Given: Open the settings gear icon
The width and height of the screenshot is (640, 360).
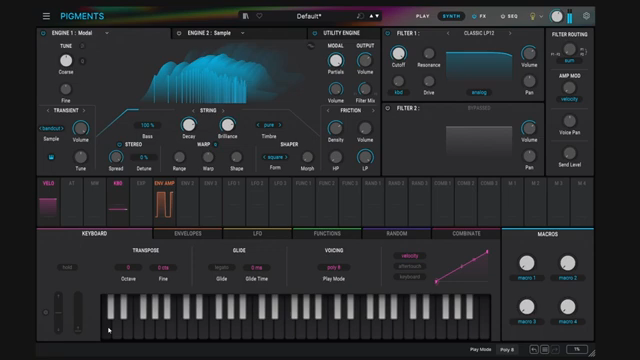Looking at the screenshot, I should 586,16.
